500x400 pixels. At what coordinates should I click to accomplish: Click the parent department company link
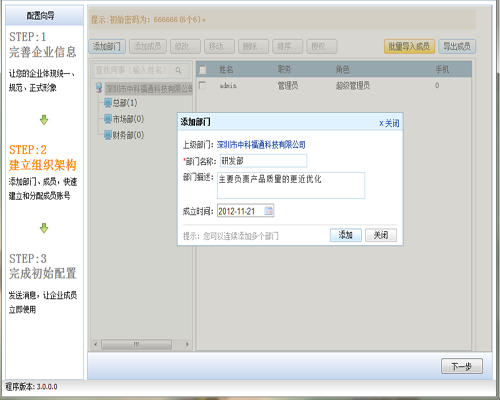pyautogui.click(x=261, y=144)
